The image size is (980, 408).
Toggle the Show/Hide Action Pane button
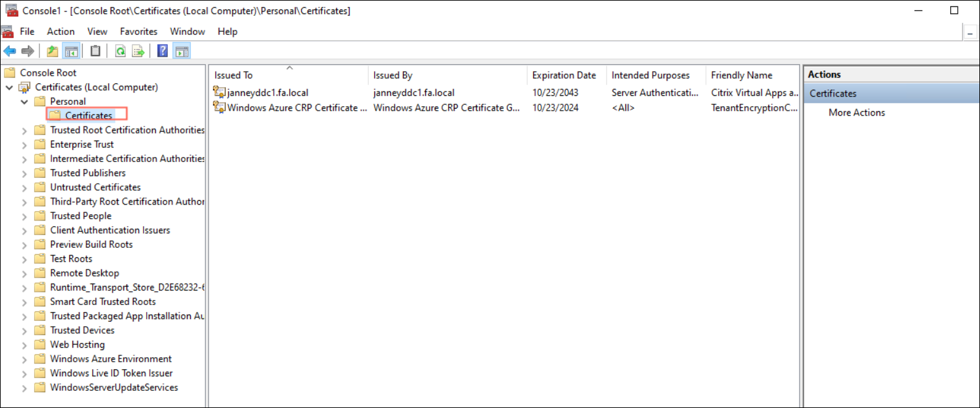pyautogui.click(x=182, y=51)
